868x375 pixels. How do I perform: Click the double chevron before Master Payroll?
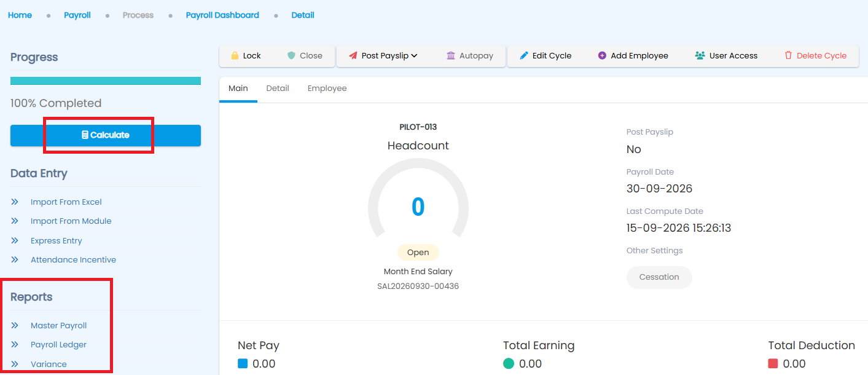(x=15, y=325)
